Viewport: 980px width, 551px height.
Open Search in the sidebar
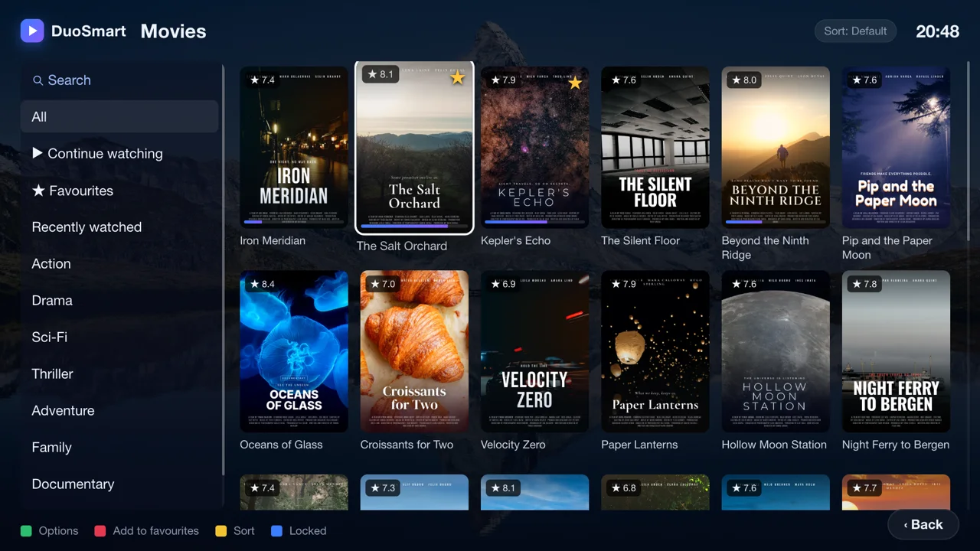[119, 80]
